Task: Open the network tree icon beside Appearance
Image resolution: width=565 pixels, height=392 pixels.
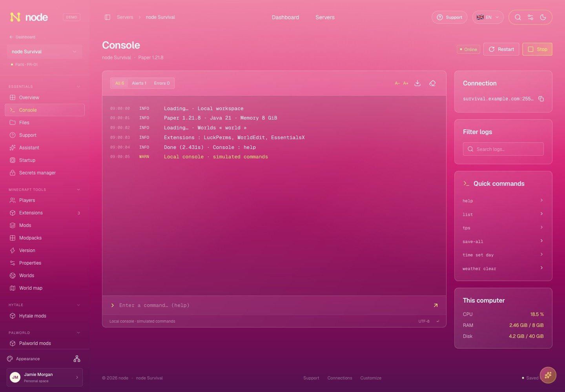Action: point(77,359)
